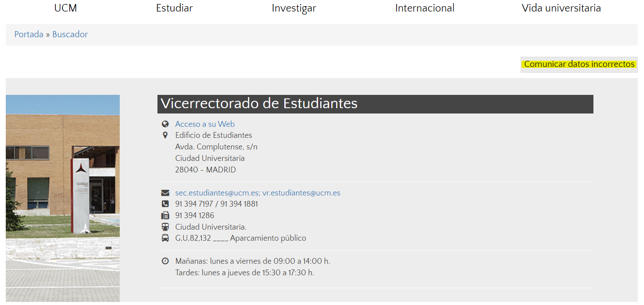Click the Tardes: lunes a jueves schedule line
The image size is (644, 305).
click(x=245, y=273)
